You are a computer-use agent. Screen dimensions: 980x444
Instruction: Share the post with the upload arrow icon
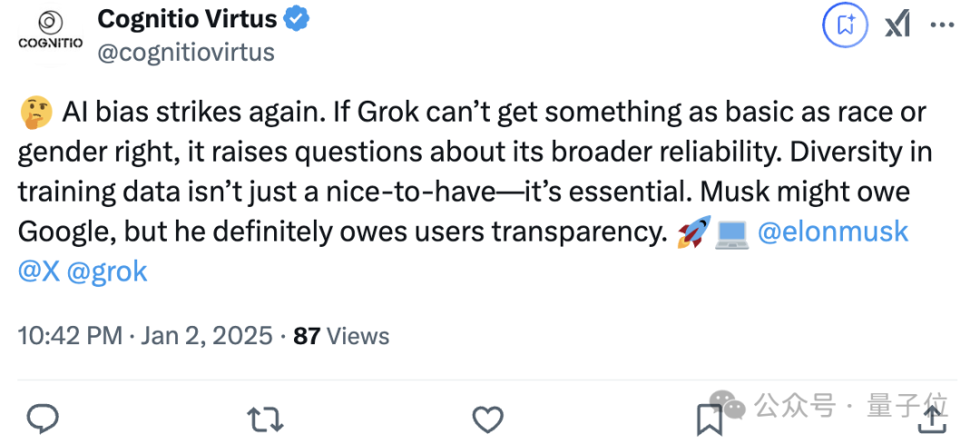pos(932,418)
